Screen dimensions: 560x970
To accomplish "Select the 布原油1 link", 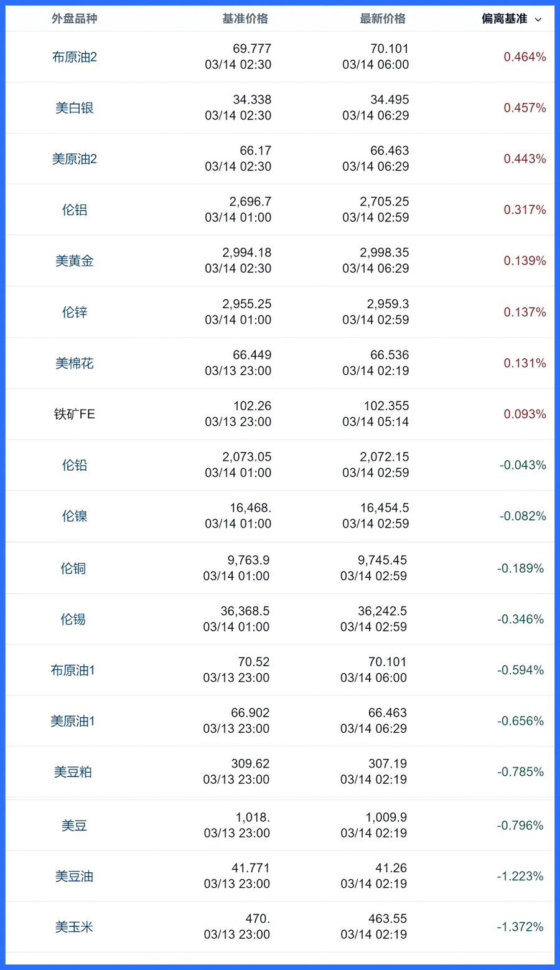I will 73,671.
